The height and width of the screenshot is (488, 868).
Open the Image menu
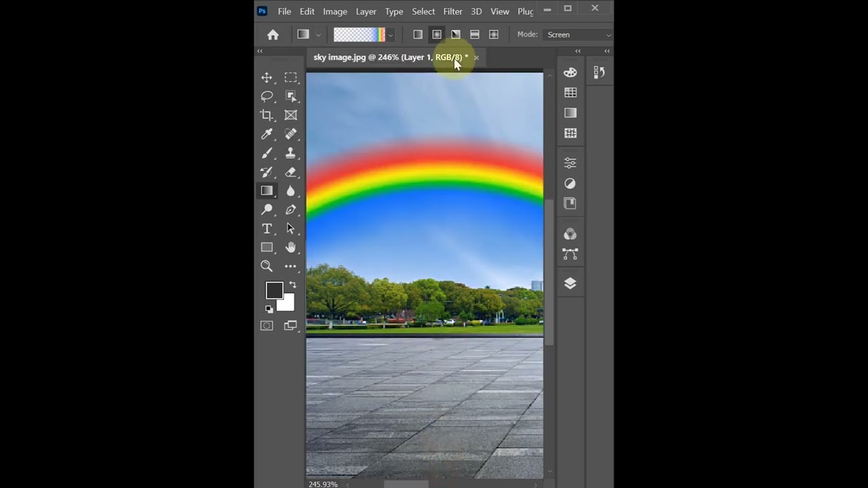(x=335, y=12)
